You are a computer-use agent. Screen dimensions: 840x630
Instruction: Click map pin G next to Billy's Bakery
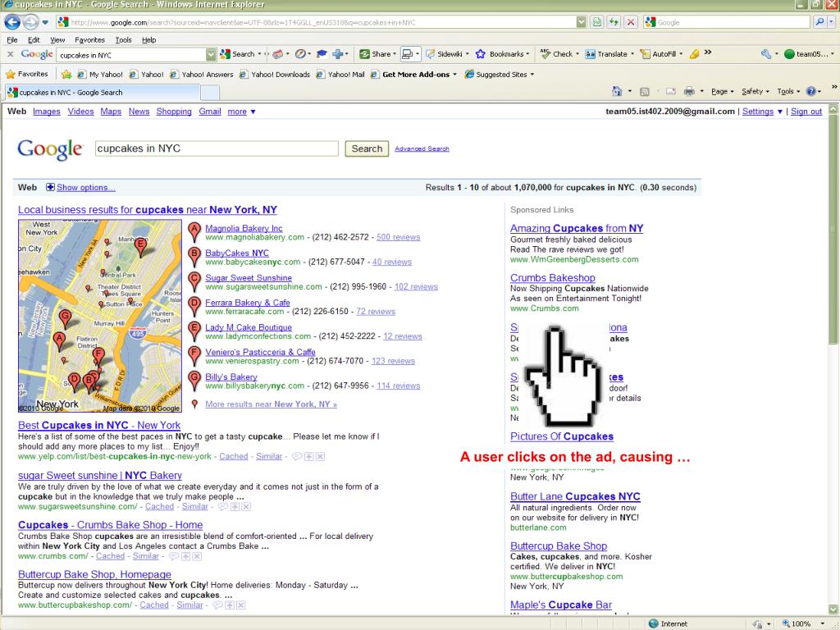pos(194,381)
